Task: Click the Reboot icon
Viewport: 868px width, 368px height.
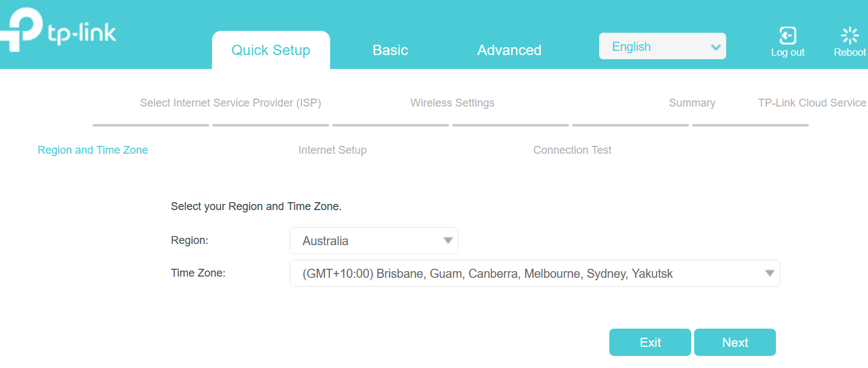Action: pyautogui.click(x=849, y=35)
